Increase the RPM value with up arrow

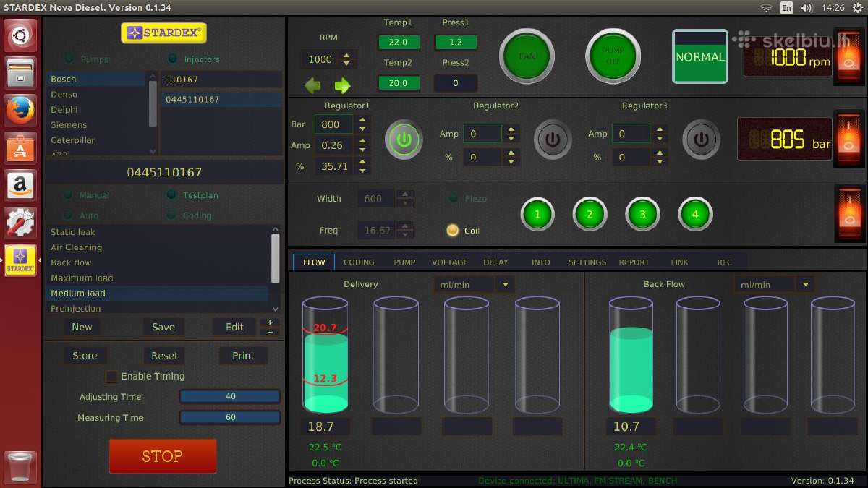(346, 55)
